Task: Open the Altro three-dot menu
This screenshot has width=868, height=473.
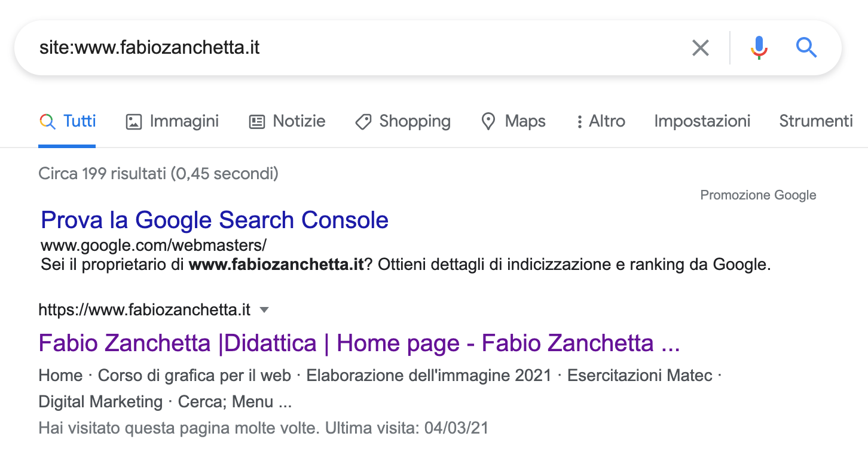Action: tap(600, 121)
